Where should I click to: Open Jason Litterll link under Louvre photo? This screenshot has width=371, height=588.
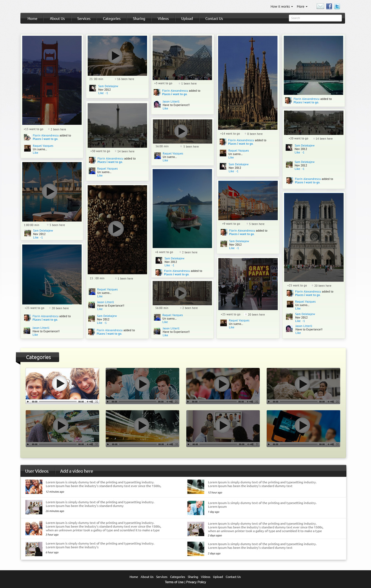171,102
